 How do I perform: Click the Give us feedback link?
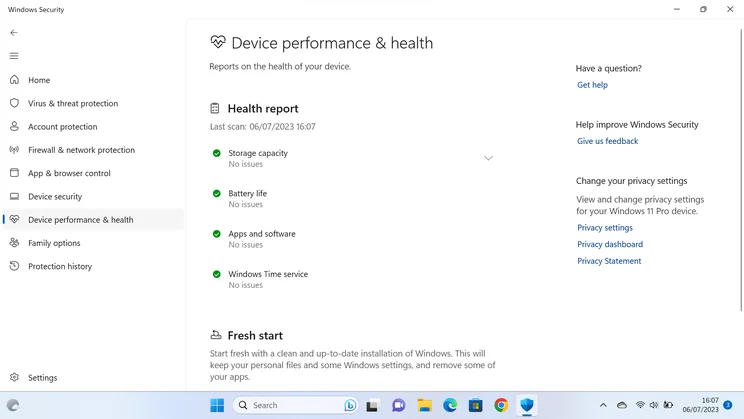[x=607, y=141]
